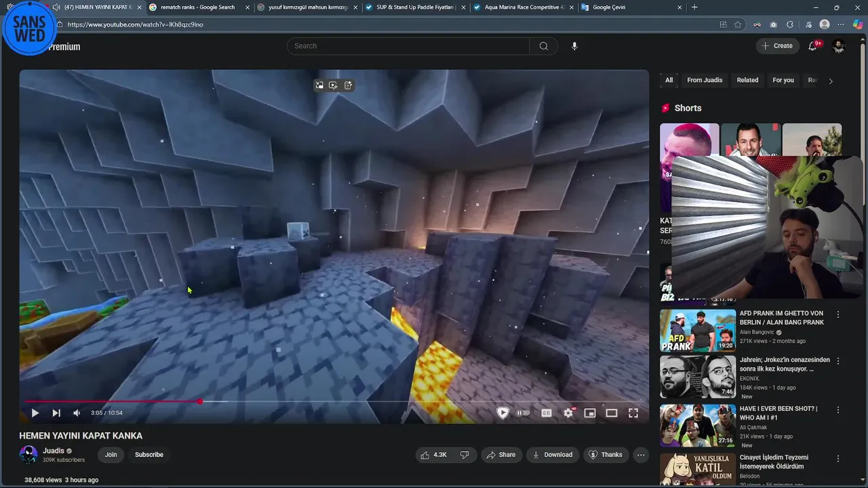
Task: Open more actions ellipsis under video
Action: (641, 455)
